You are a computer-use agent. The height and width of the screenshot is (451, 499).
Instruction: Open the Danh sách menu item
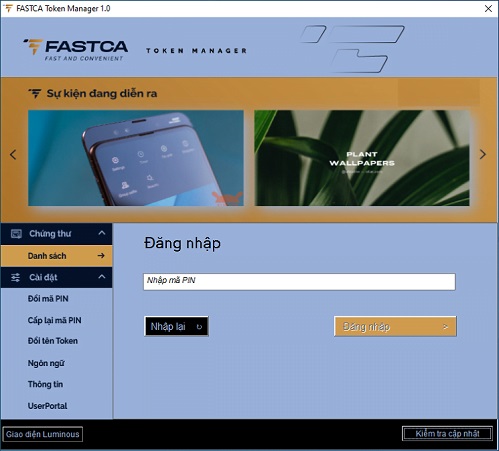pyautogui.click(x=56, y=256)
